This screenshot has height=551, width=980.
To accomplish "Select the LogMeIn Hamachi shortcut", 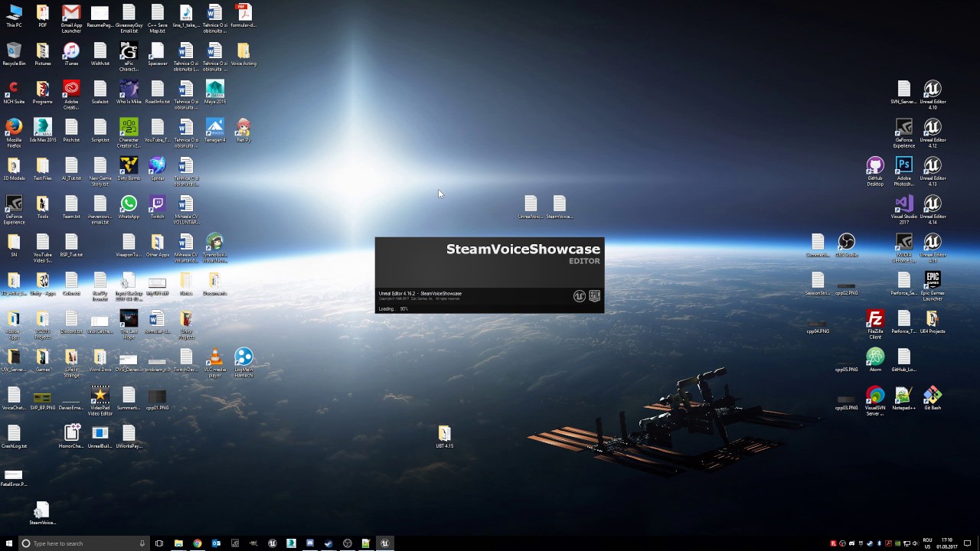I will tap(243, 363).
